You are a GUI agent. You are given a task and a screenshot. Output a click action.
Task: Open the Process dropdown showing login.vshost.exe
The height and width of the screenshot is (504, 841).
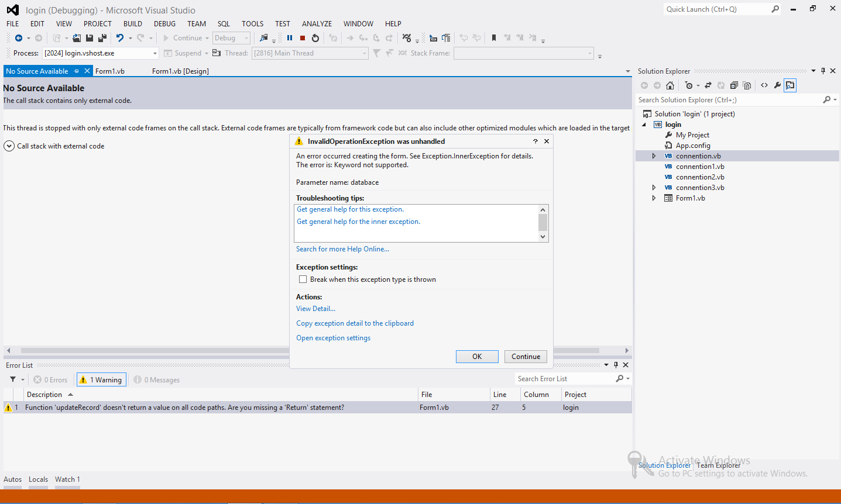click(155, 53)
